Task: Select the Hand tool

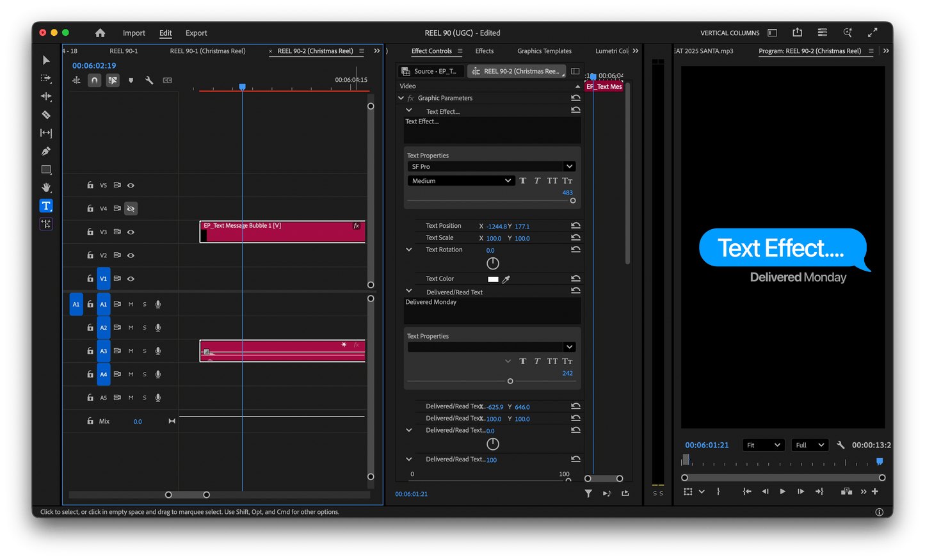Action: (x=45, y=188)
